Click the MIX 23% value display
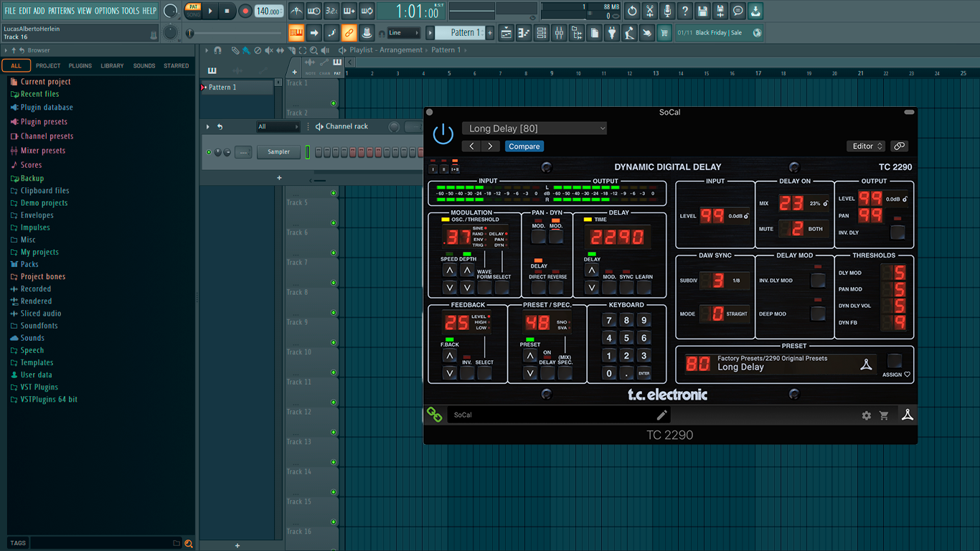This screenshot has width=980, height=551. (804, 204)
